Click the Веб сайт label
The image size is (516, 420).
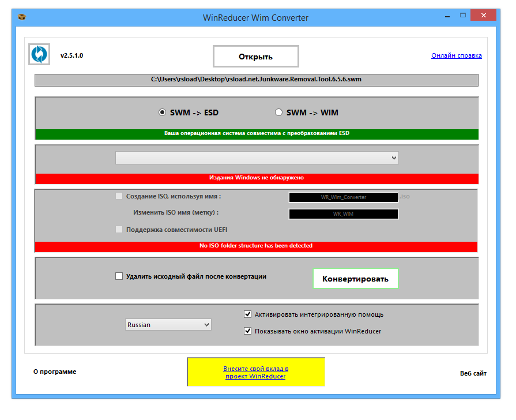tap(473, 373)
